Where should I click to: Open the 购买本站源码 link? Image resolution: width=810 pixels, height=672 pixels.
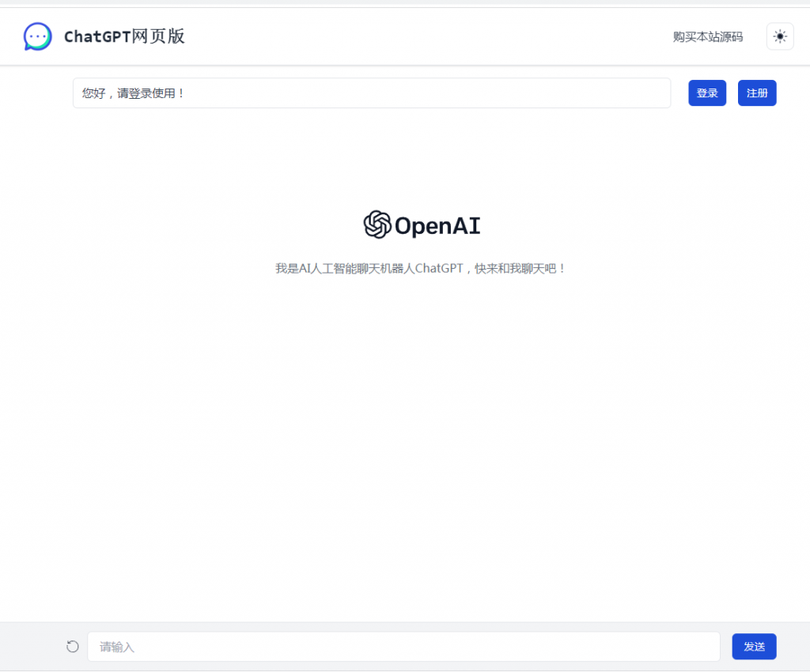(x=708, y=36)
